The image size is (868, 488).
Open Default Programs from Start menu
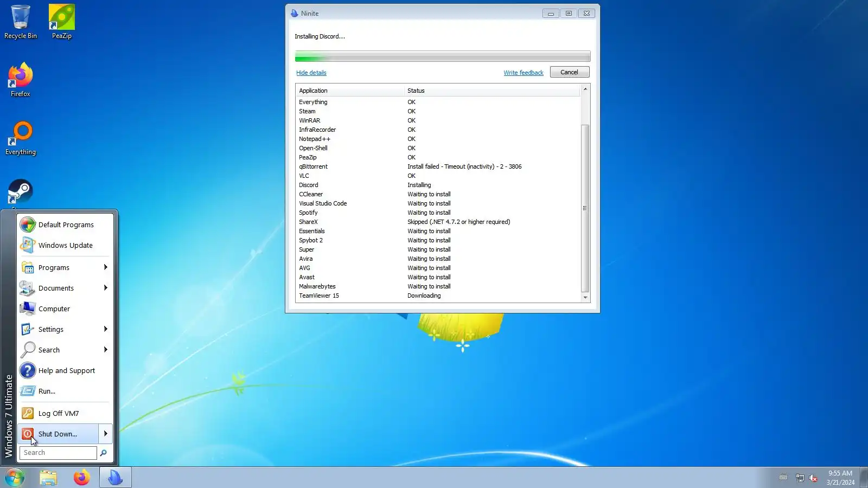(x=65, y=224)
